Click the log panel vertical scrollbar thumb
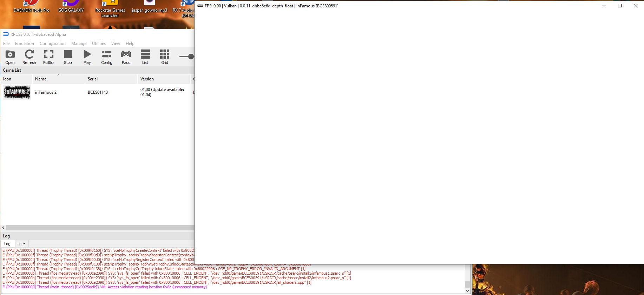Viewport: 644px width, 295px height. pyautogui.click(x=467, y=284)
